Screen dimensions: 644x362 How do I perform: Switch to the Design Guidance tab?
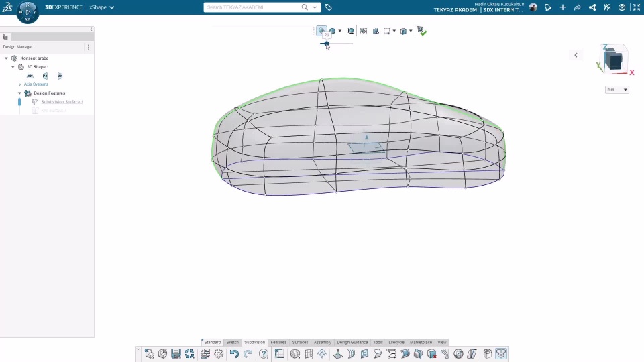[352, 342]
